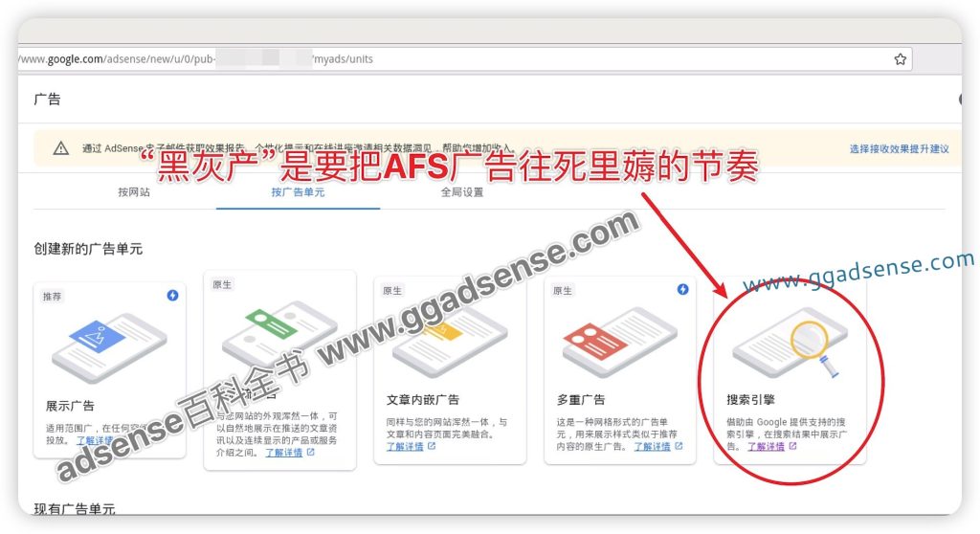
Task: Open 了解详情 link under 文章内嵌广告
Action: point(405,447)
